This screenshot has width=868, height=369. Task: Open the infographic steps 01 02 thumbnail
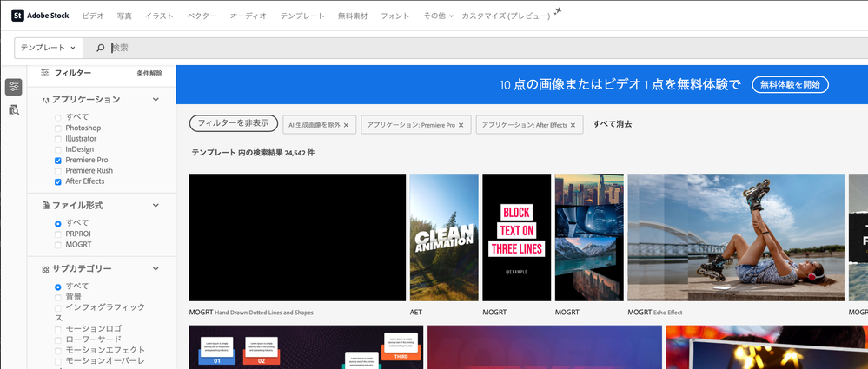coord(306,347)
